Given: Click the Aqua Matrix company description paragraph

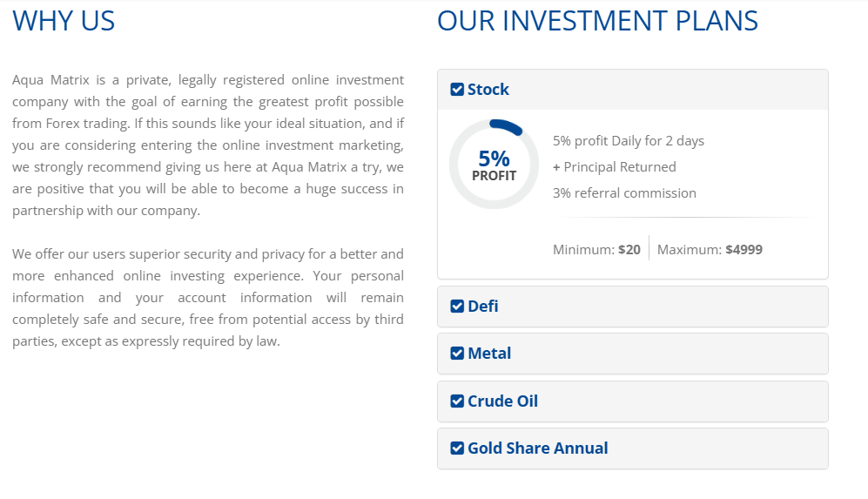Looking at the screenshot, I should click(208, 145).
